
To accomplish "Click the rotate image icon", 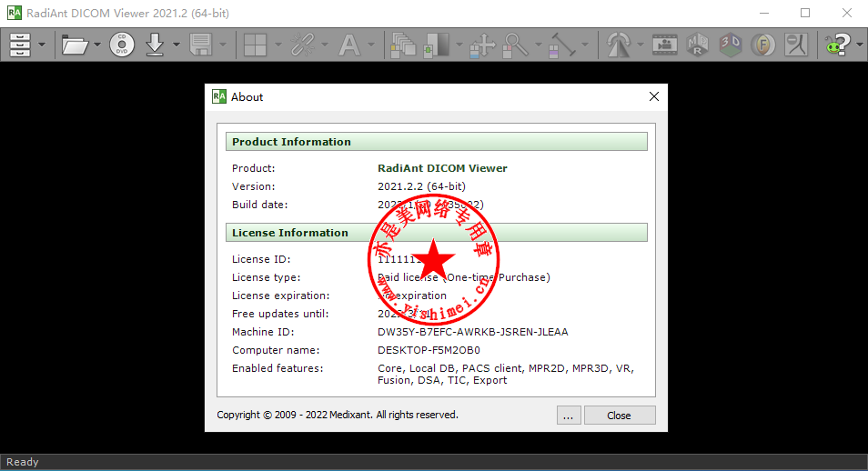I will click(619, 45).
